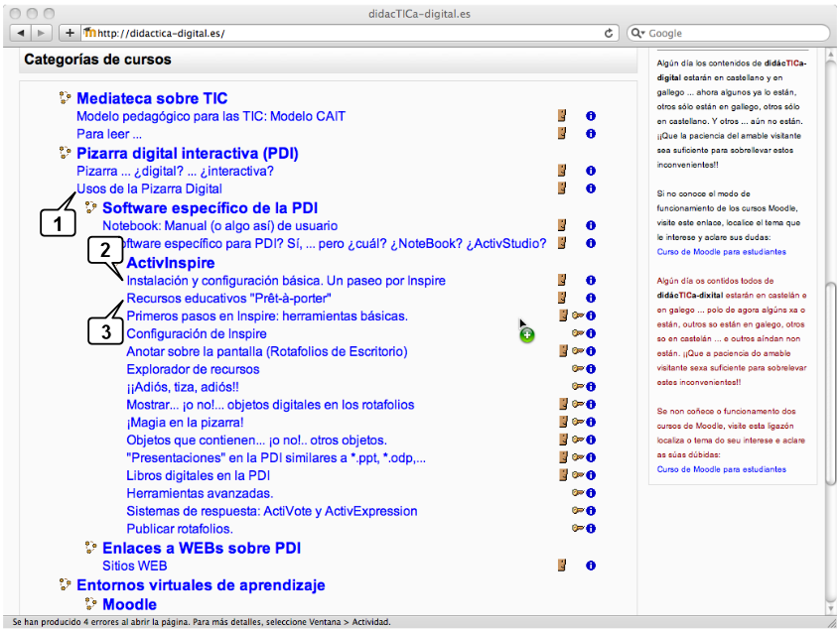
Task: Click key icon for Herramientas avanzadas row
Action: (x=578, y=493)
